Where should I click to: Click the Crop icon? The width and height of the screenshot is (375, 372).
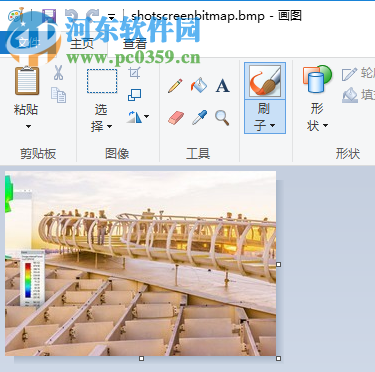(134, 73)
